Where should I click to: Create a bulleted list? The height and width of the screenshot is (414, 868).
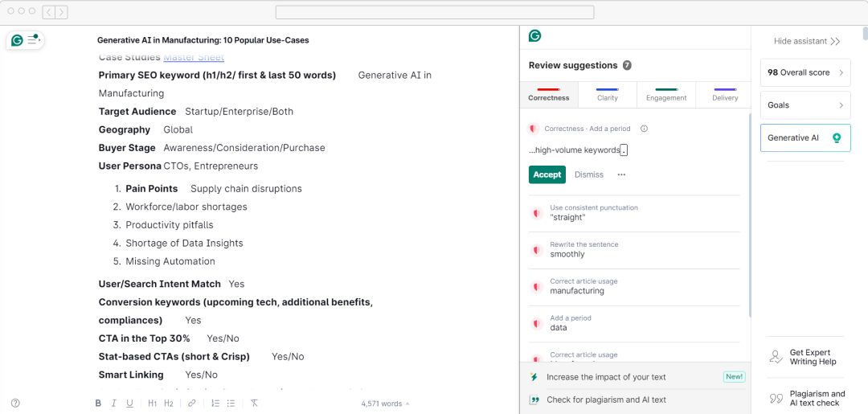(x=231, y=404)
